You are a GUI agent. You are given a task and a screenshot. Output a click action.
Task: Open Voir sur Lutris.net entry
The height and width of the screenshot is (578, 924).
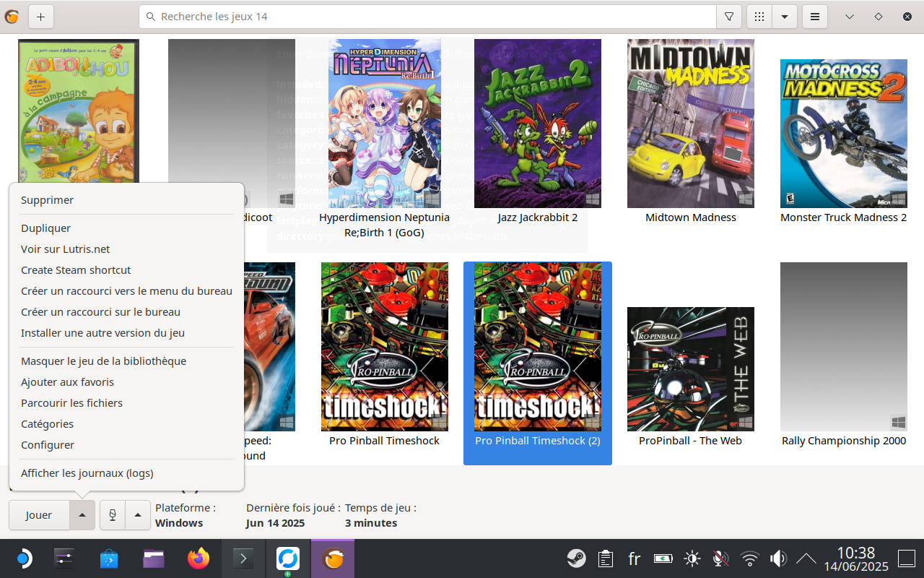126,249
